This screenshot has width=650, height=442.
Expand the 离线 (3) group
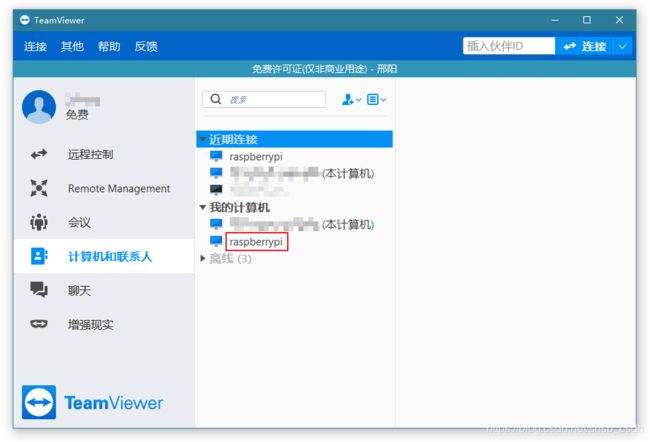(203, 258)
